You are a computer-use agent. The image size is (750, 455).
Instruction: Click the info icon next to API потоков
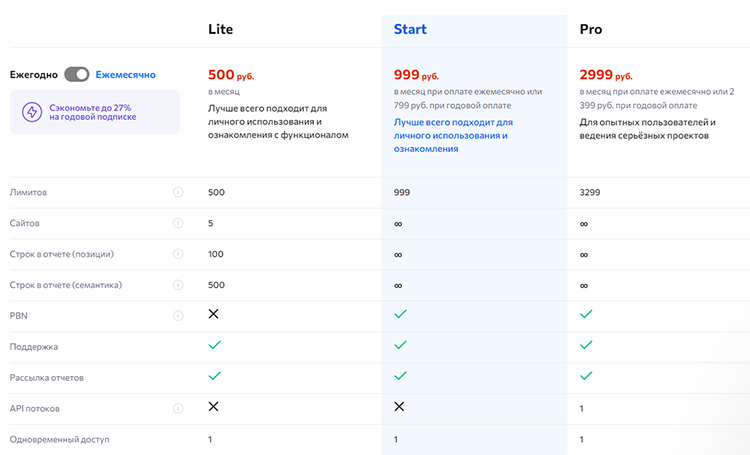click(x=178, y=408)
